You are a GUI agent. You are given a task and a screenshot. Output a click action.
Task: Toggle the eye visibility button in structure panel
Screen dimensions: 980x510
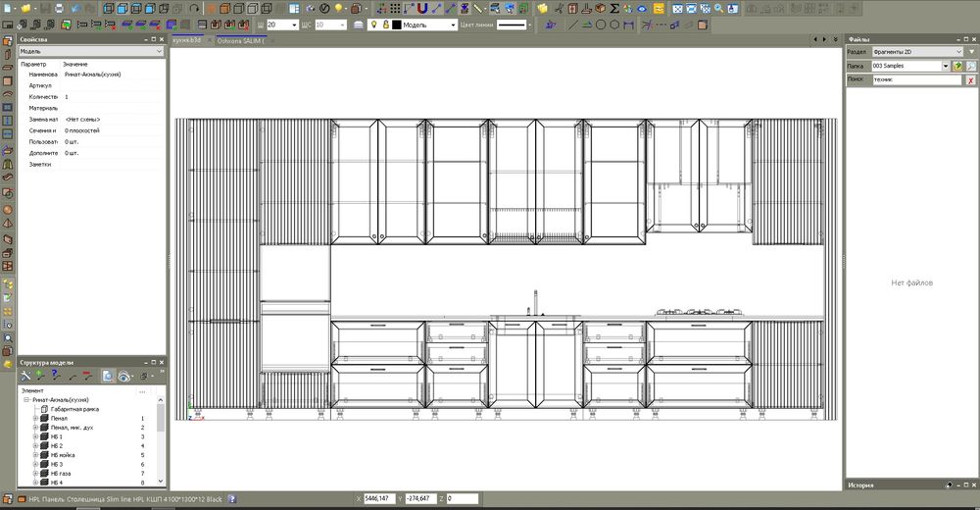pyautogui.click(x=124, y=376)
